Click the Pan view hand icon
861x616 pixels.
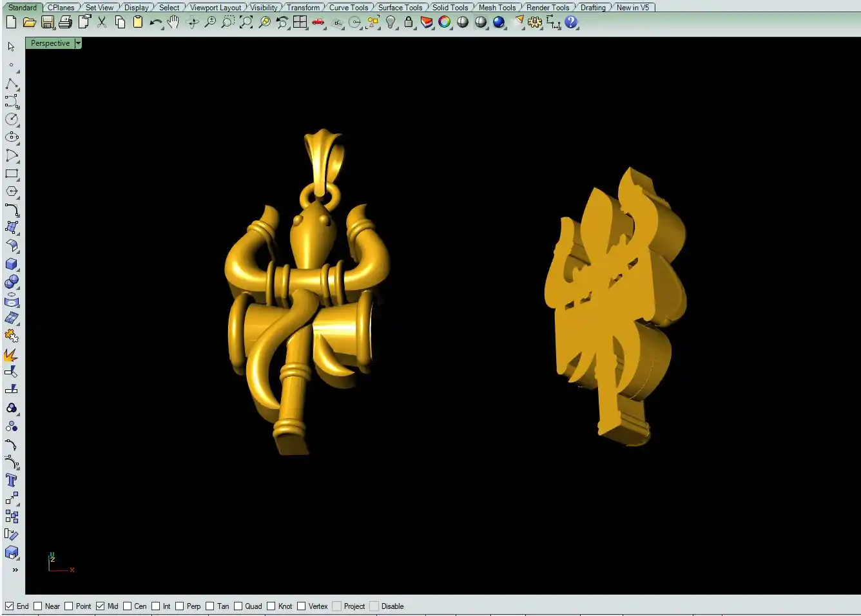173,23
